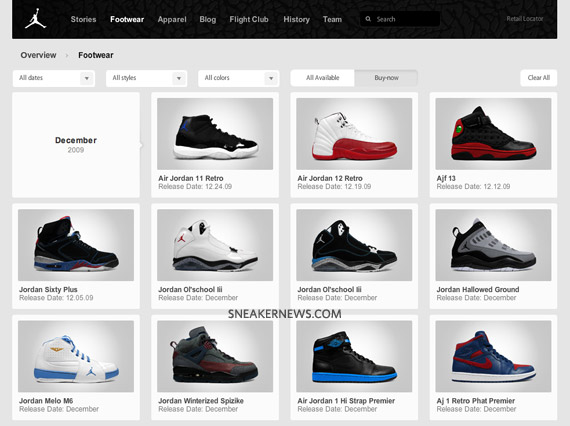Click "Release Date: 12.24.09" text

(x=195, y=186)
